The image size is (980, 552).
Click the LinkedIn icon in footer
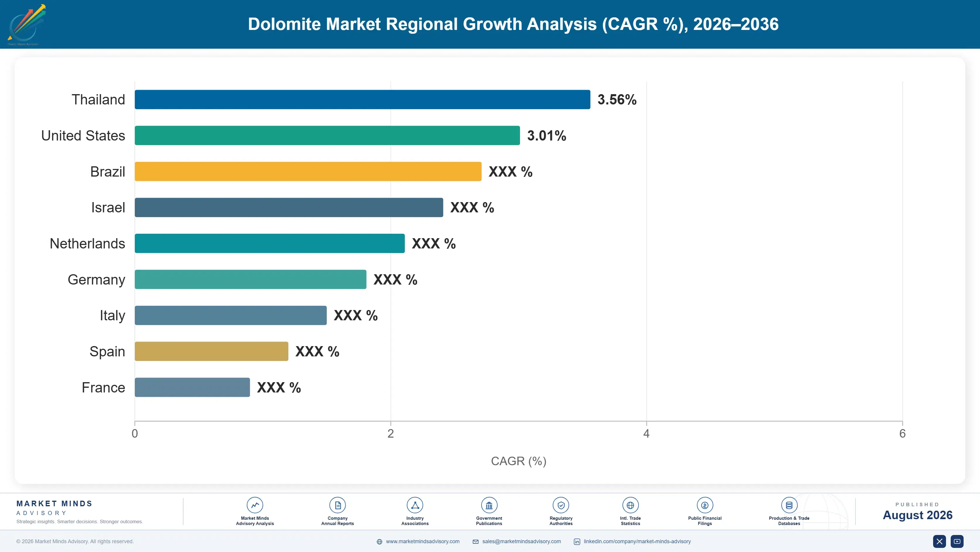[577, 542]
